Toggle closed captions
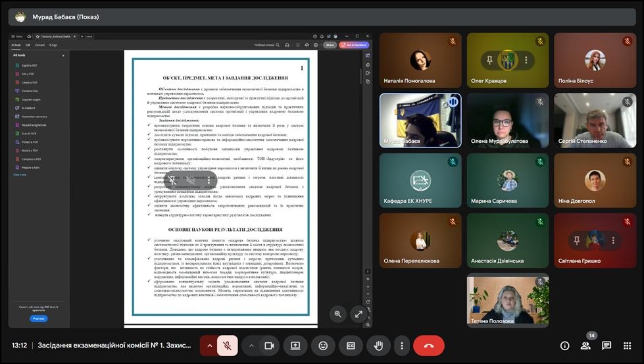644x364 pixels. pyautogui.click(x=351, y=346)
